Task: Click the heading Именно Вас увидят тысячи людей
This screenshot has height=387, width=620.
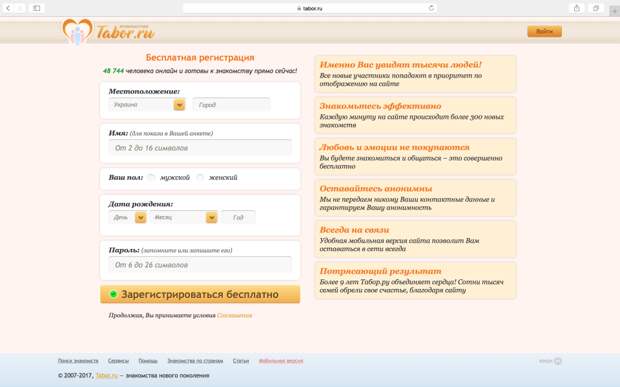Action: coord(401,64)
